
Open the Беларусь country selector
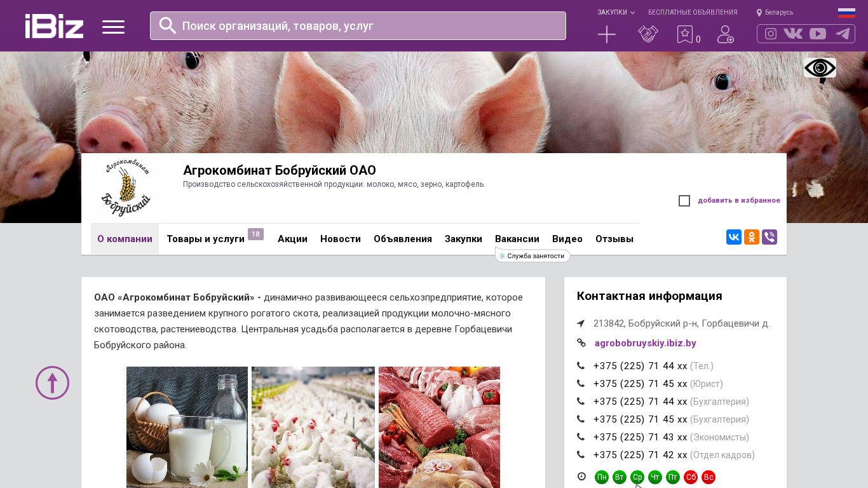[x=775, y=12]
